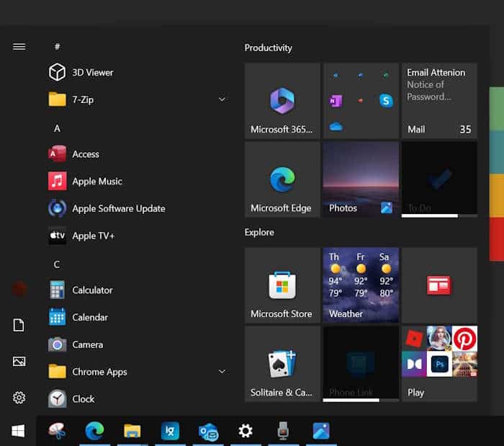Open the red News tile

(439, 285)
